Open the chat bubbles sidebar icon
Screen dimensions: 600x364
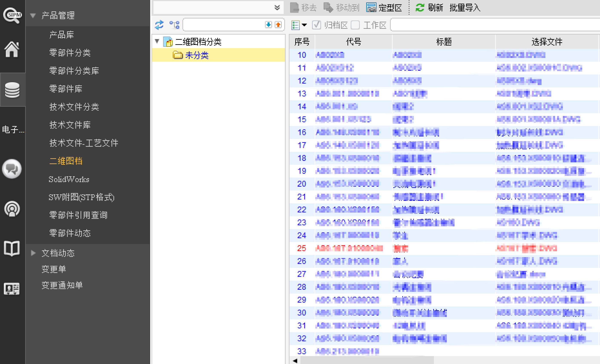(12, 169)
